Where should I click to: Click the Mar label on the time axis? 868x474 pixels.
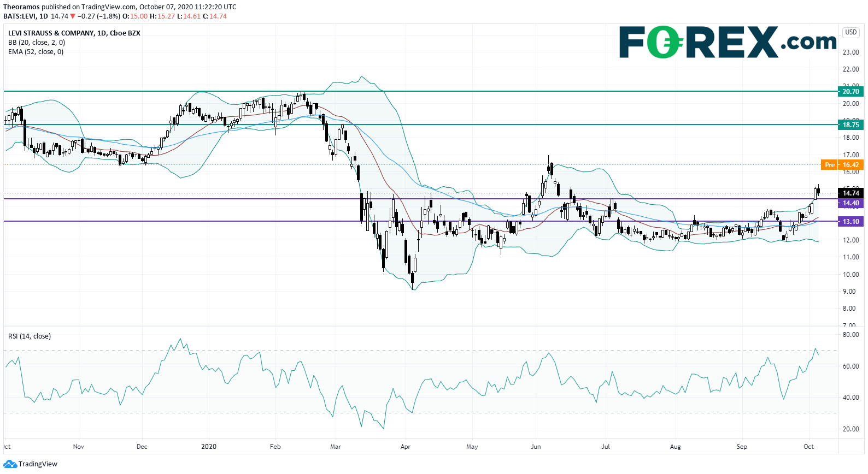(x=336, y=447)
